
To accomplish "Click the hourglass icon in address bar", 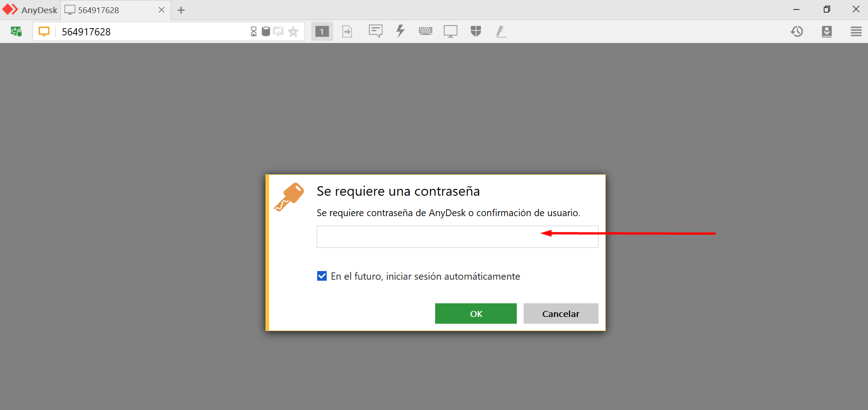I will tap(254, 31).
